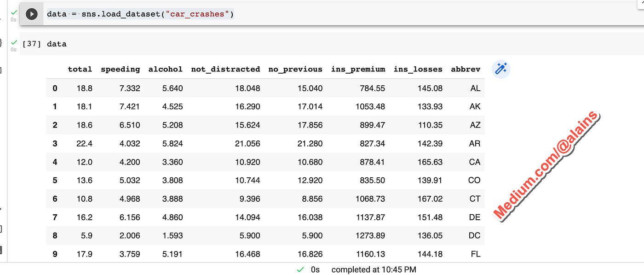Select state abbreviation CT
This screenshot has height=275, width=644.
pos(475,199)
